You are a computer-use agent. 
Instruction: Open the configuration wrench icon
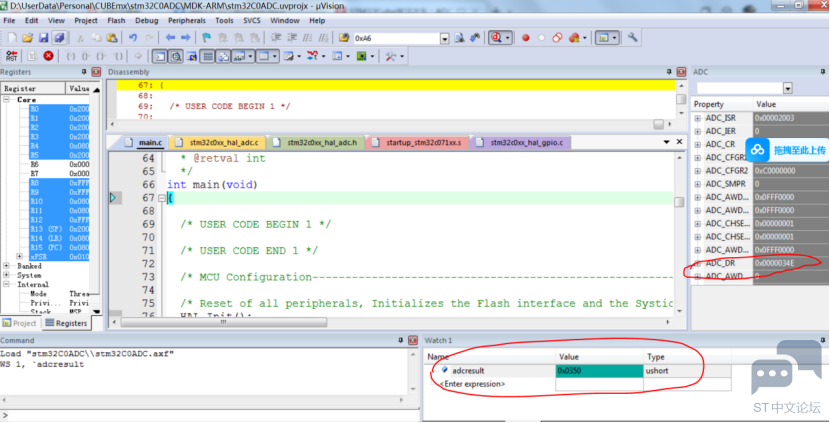click(x=632, y=38)
